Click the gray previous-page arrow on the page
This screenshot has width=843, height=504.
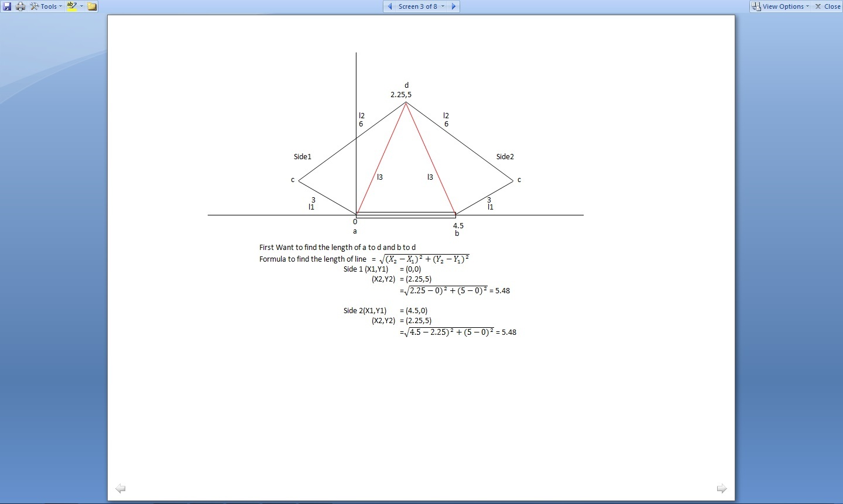tap(121, 488)
